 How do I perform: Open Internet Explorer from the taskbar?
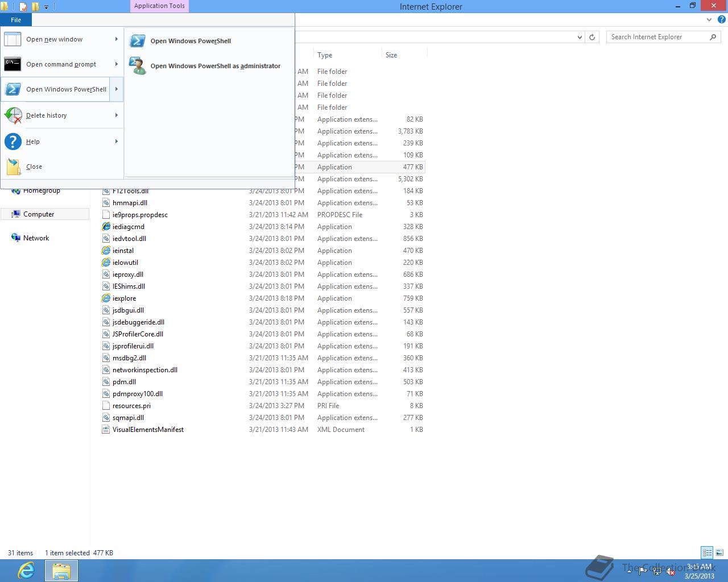(26, 570)
